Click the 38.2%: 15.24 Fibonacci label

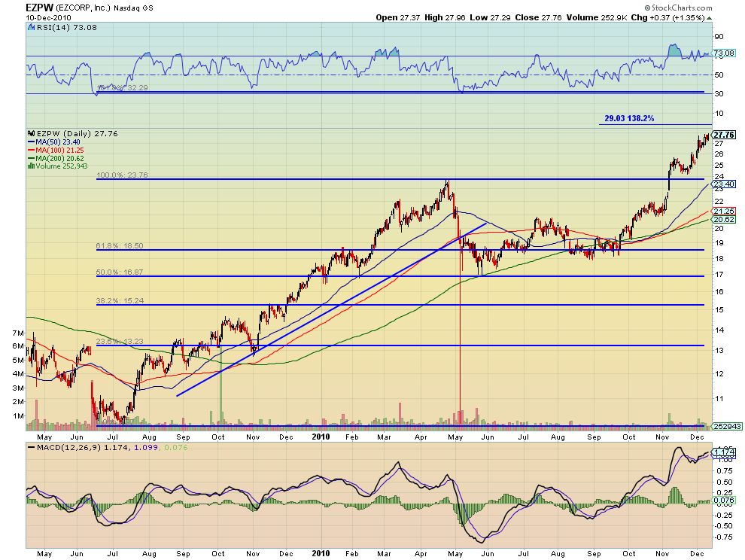click(x=120, y=300)
